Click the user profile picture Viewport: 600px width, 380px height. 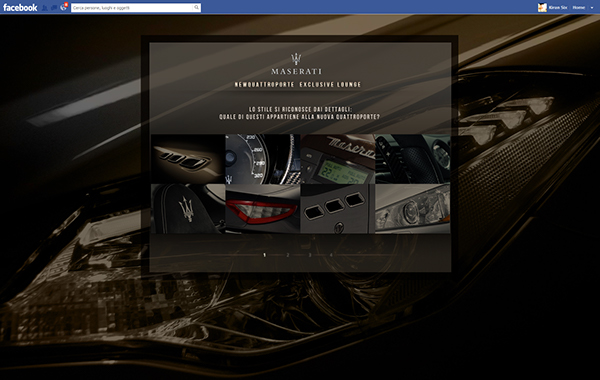tap(542, 7)
